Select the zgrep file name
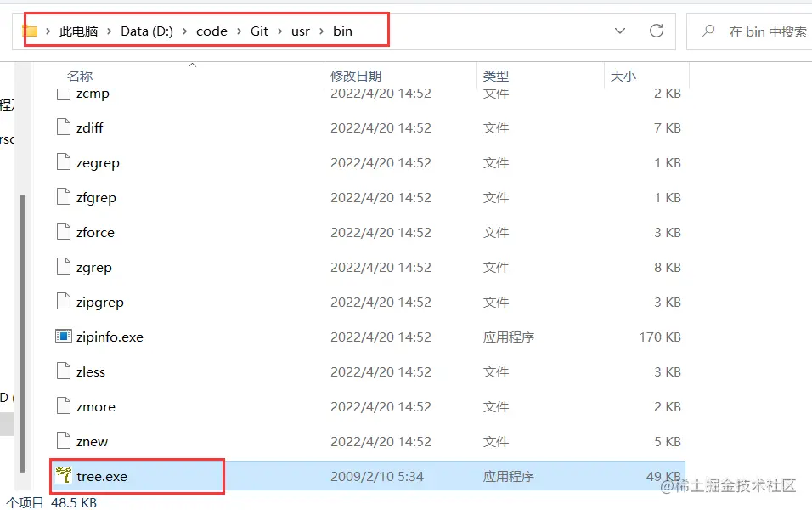The width and height of the screenshot is (812, 510). [x=93, y=268]
